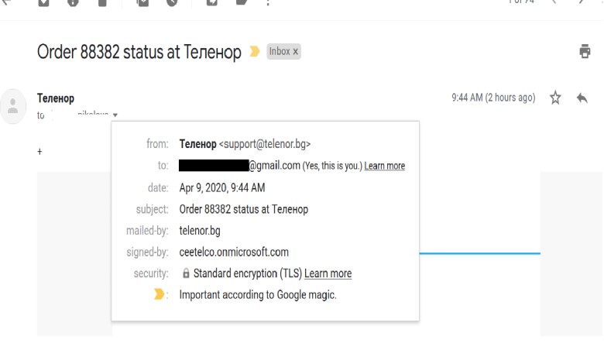This screenshot has height=364, width=604.
Task: Click the signed-by value ceetelco.onmicrosoft.com
Action: point(234,252)
